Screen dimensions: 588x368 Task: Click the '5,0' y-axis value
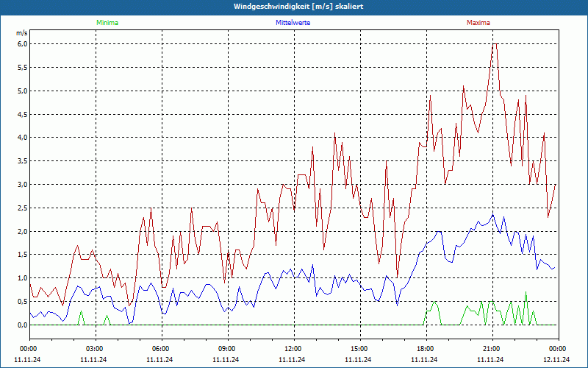23,91
